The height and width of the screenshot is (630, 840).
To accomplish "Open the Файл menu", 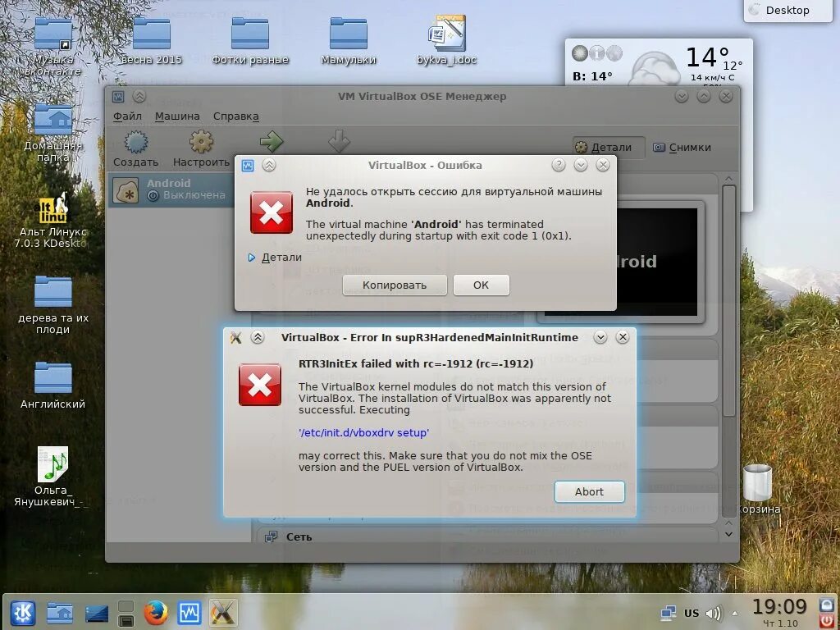I will [x=127, y=116].
